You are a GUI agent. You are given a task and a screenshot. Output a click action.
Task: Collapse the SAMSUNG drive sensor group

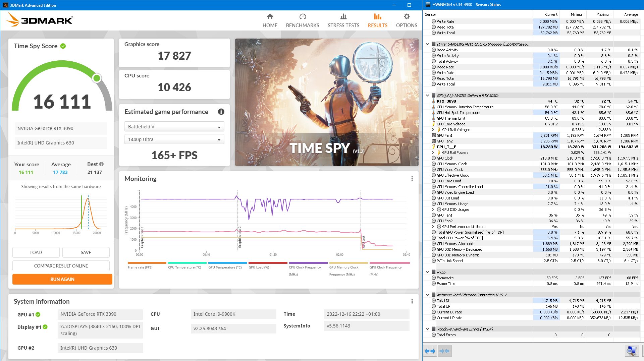(x=427, y=44)
